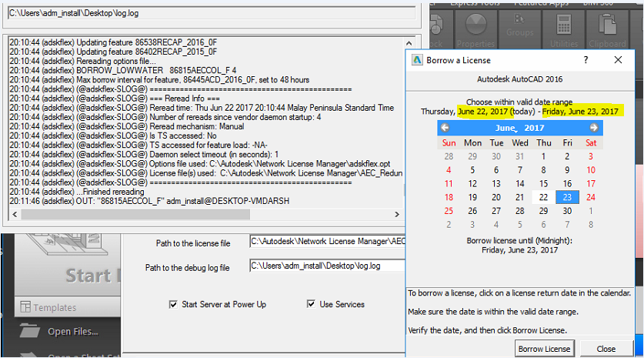Open the Clipboard ribbon panel in AutoCAD
The width and height of the screenshot is (644, 358).
tap(607, 30)
